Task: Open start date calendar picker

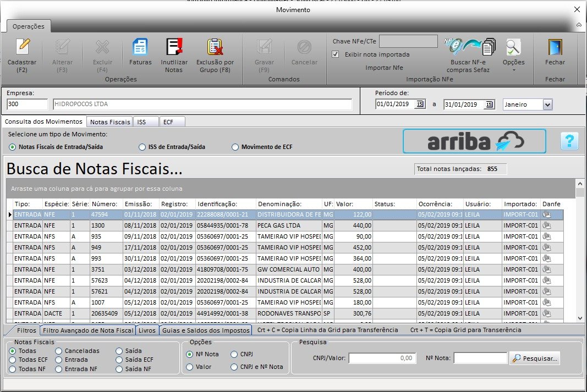Action: pyautogui.click(x=420, y=104)
